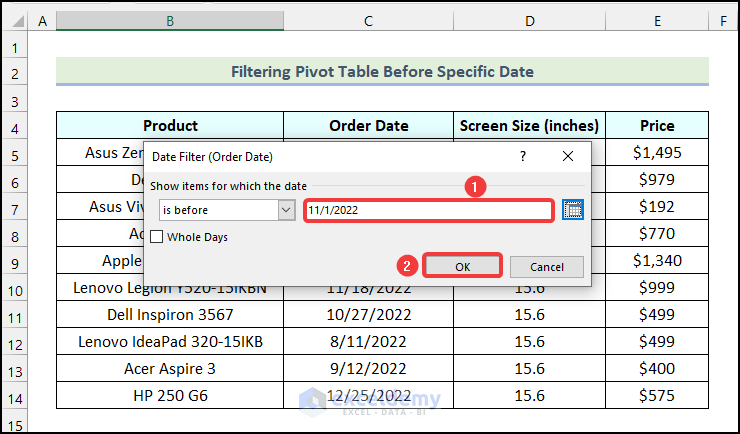The image size is (740, 434).
Task: Select the title cell 'Filtering Pivot Table Before Specific Date'
Action: (382, 72)
